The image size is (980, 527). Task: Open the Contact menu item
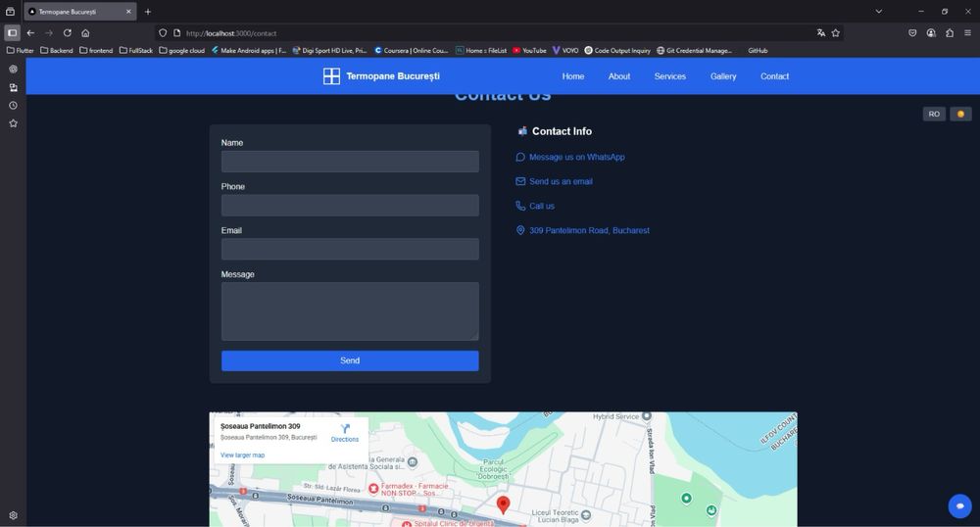pos(774,76)
